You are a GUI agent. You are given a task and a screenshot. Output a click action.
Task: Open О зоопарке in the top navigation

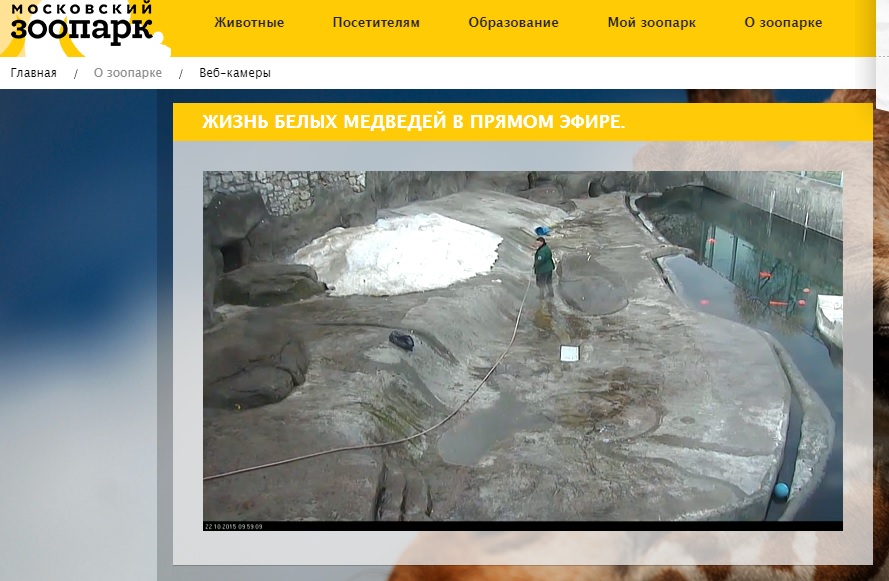783,23
